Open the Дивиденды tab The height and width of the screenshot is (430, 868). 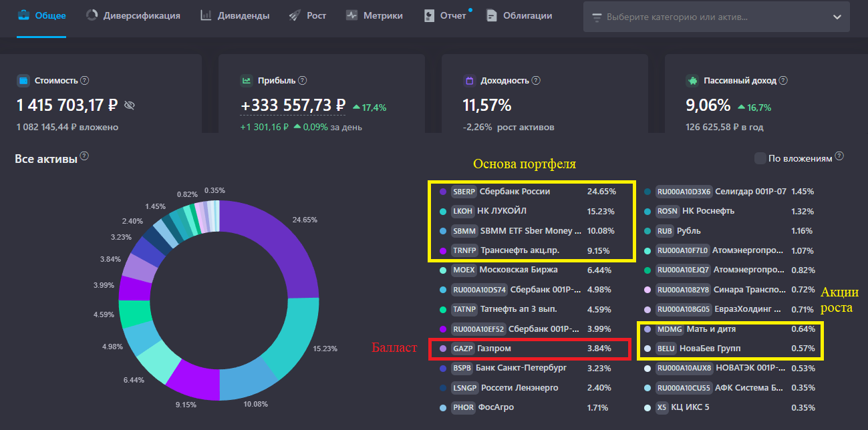pos(235,16)
